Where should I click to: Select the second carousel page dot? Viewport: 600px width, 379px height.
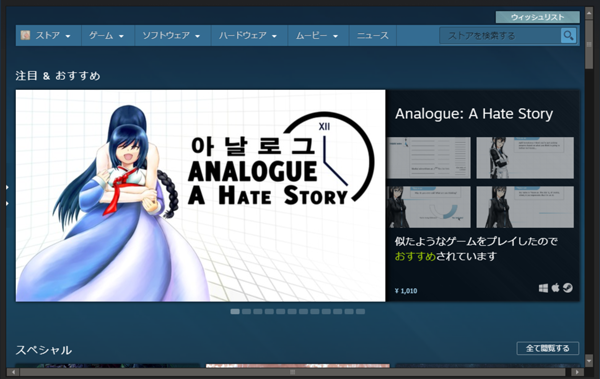point(246,312)
